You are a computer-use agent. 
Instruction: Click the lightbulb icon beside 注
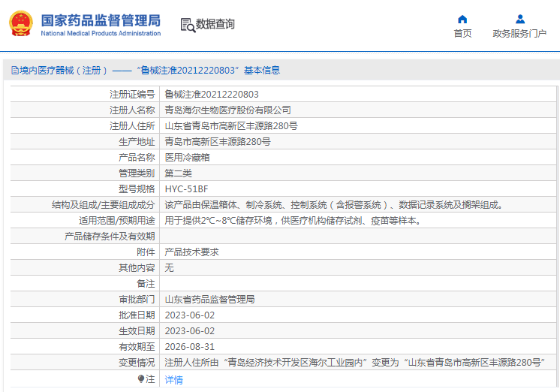[x=140, y=379]
